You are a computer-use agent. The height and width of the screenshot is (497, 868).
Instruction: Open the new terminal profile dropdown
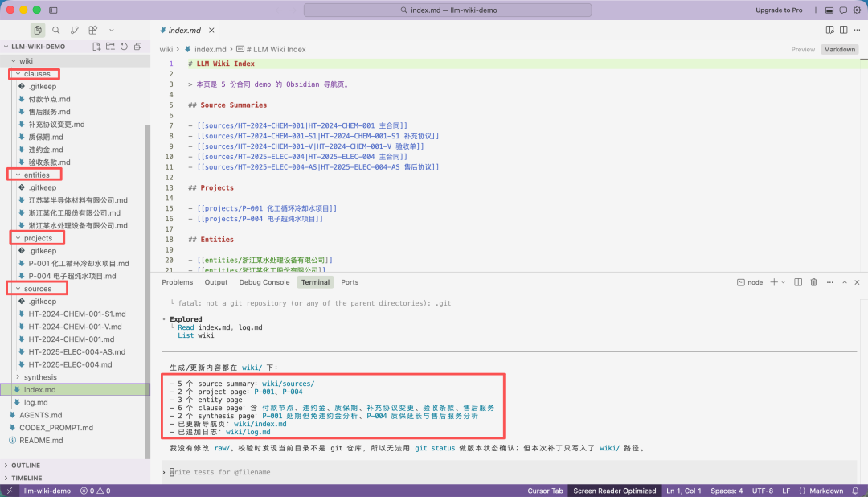[x=784, y=282]
